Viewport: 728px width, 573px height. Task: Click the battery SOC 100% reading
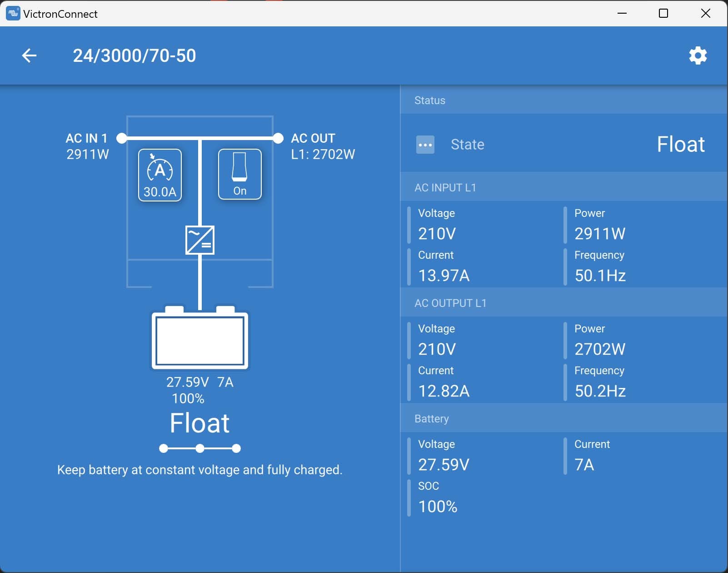[x=438, y=507]
